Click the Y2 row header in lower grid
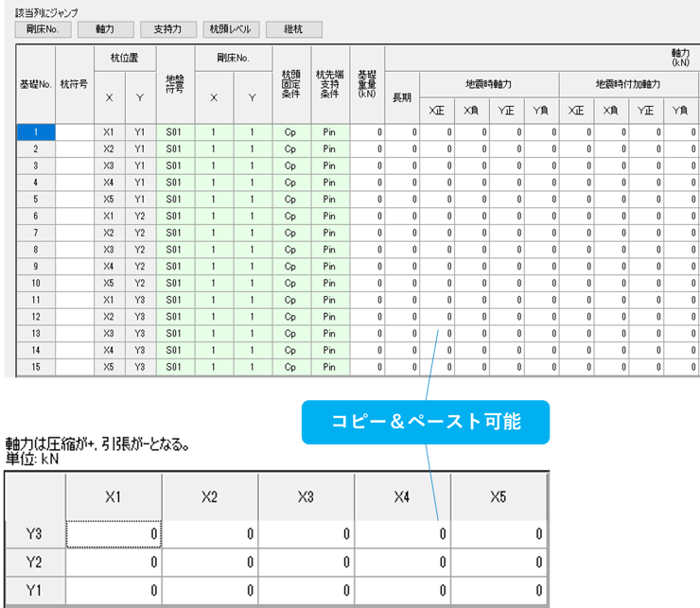 35,563
